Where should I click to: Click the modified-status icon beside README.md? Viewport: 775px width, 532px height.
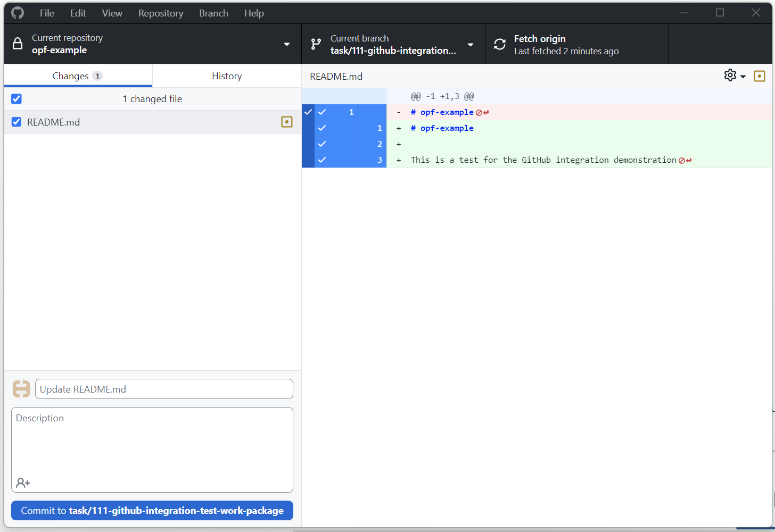pos(287,122)
